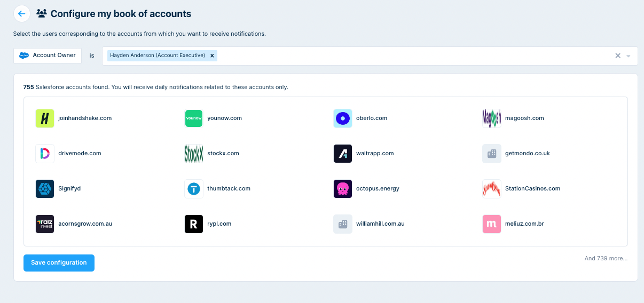This screenshot has width=644, height=303.
Task: Click the instruction text about selecting users
Action: coord(139,34)
